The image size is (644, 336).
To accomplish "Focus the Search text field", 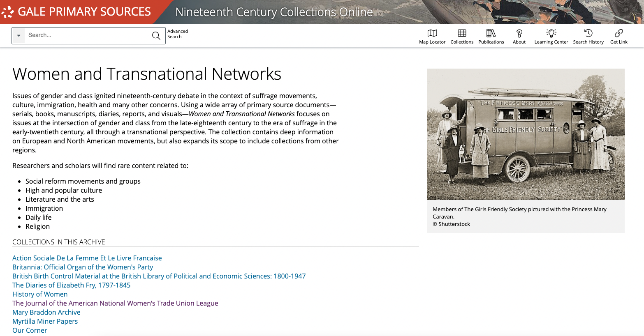I will click(x=86, y=35).
